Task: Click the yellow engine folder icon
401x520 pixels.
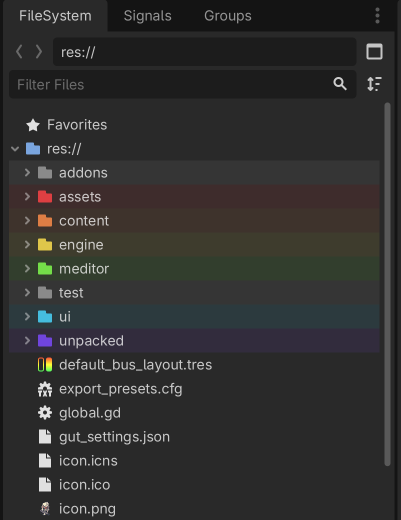Action: pos(45,245)
